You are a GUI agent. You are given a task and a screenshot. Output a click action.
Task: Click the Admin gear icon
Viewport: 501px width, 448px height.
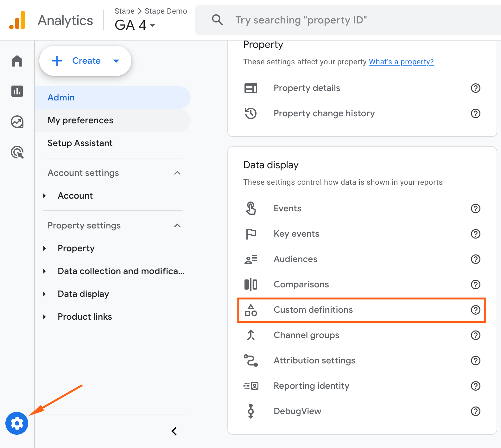coord(17,423)
